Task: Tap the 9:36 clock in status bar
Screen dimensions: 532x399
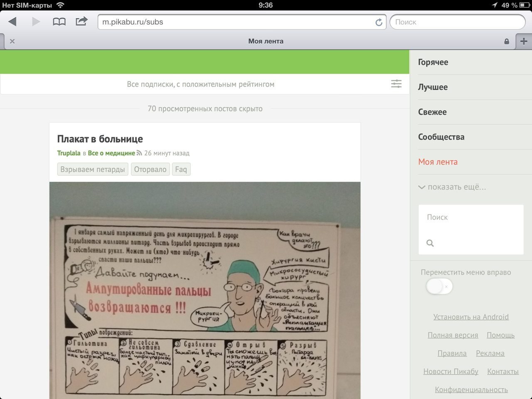Action: click(266, 5)
